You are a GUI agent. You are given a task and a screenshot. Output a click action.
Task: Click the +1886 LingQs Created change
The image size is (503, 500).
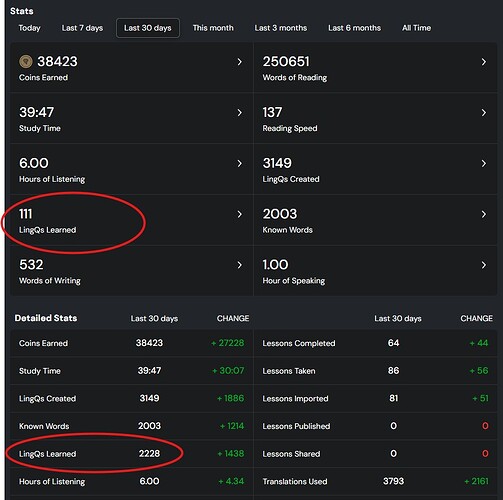click(x=230, y=398)
